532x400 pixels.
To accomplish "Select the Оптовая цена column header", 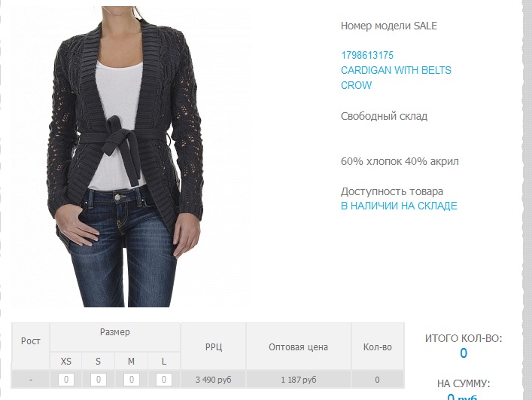I will (298, 347).
